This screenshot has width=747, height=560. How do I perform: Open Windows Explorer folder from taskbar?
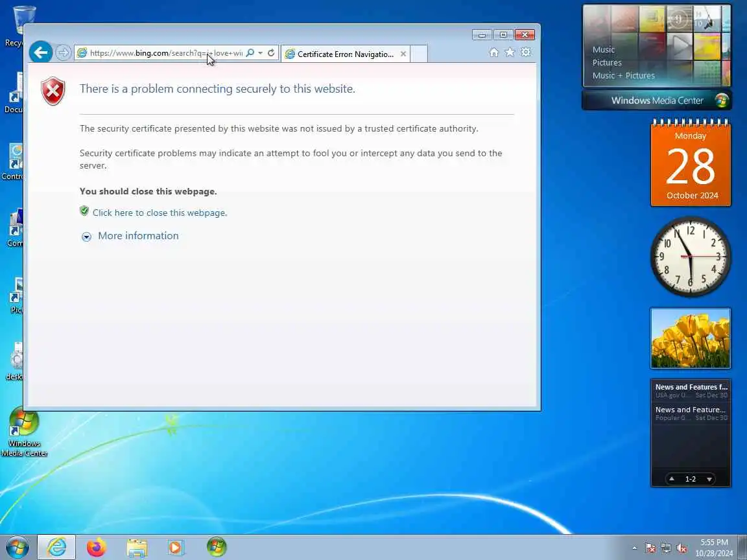point(137,547)
